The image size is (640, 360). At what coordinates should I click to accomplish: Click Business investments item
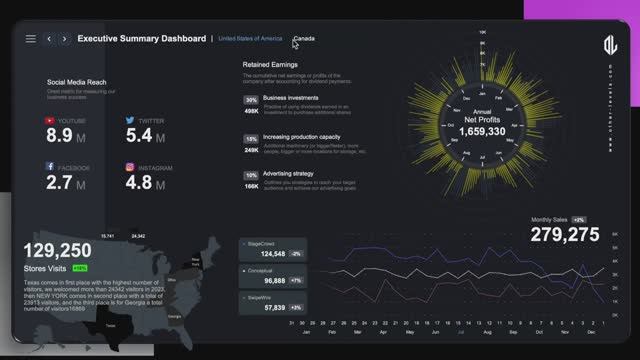tap(291, 98)
